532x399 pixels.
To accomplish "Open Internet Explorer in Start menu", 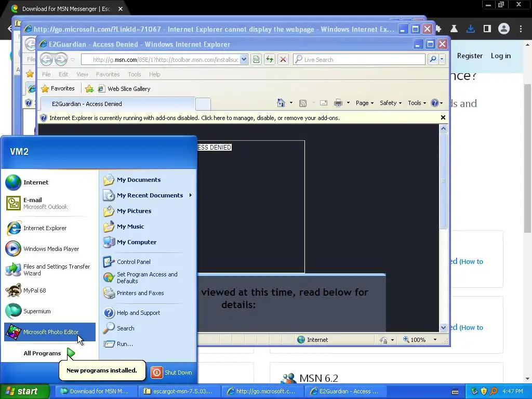I will (49, 228).
